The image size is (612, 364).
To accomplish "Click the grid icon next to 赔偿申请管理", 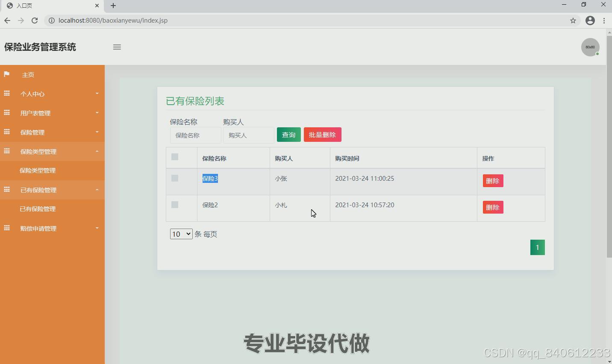I will pyautogui.click(x=6, y=228).
